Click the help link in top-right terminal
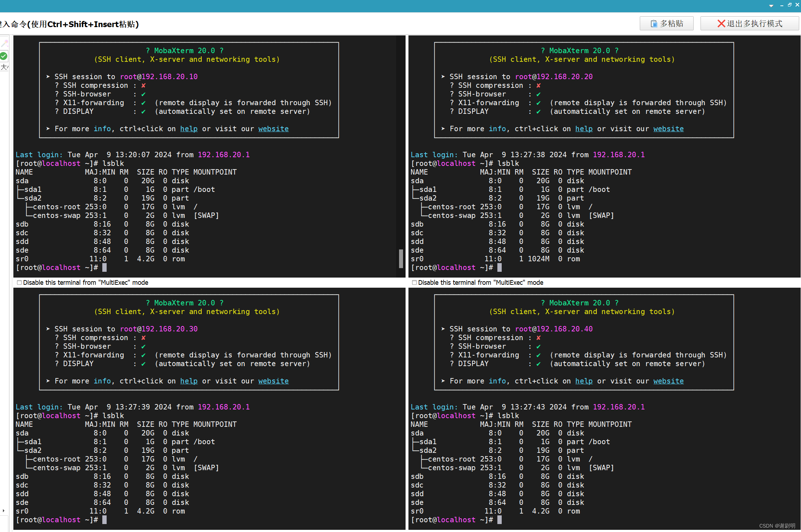Viewport: 801px width, 532px height. point(584,129)
